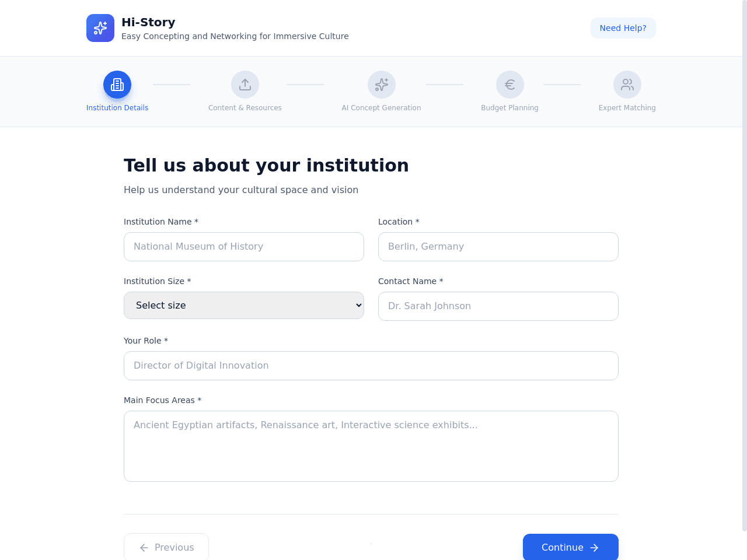The width and height of the screenshot is (747, 560).
Task: Click the left arrow icon beside Previous
Action: pyautogui.click(x=144, y=548)
